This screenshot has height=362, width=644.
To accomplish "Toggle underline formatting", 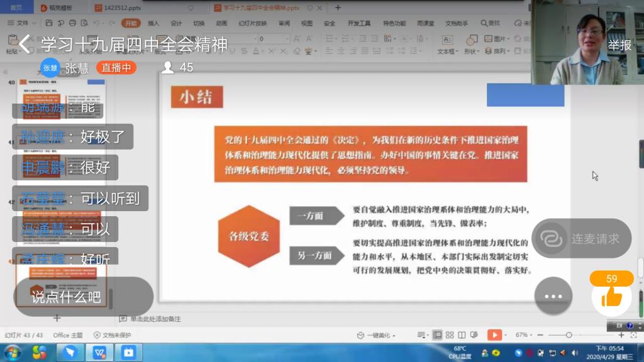I will [x=233, y=51].
